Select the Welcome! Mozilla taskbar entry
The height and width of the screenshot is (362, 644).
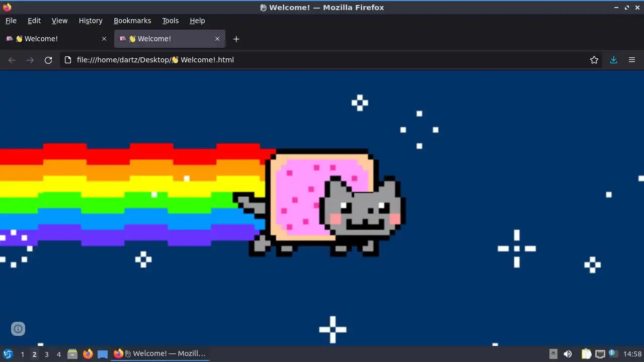pyautogui.click(x=160, y=354)
